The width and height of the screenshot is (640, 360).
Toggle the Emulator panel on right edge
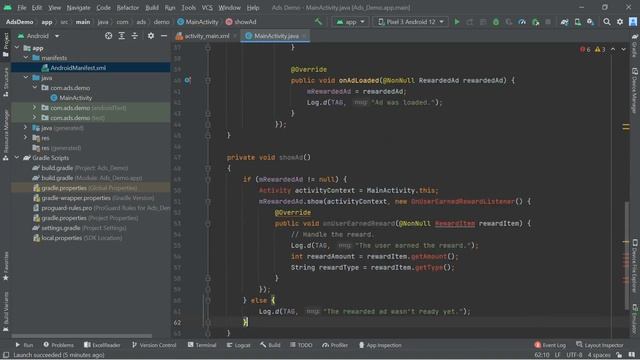click(635, 318)
